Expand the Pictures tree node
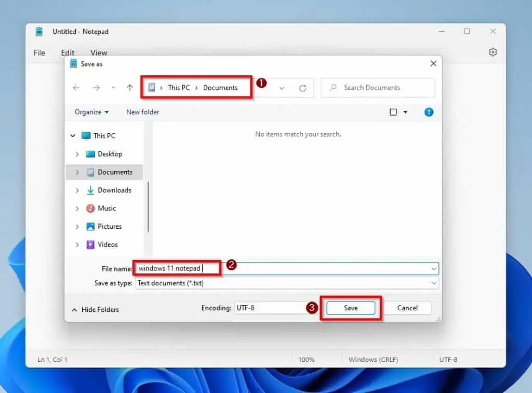The width and height of the screenshot is (532, 393). tap(77, 226)
